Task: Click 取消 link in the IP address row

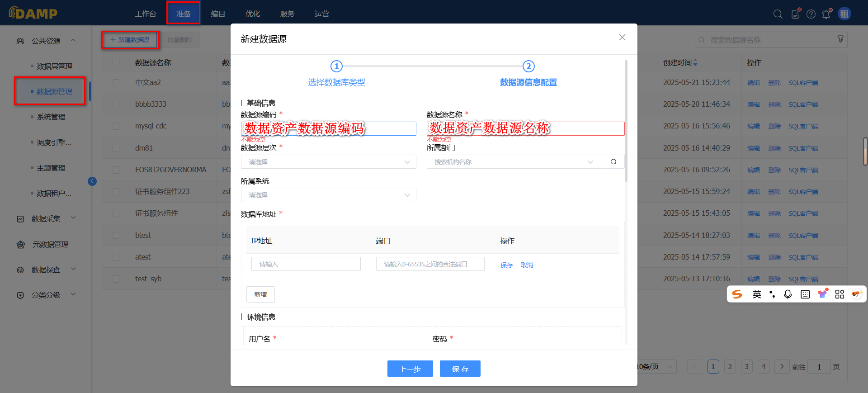Action: [x=527, y=265]
